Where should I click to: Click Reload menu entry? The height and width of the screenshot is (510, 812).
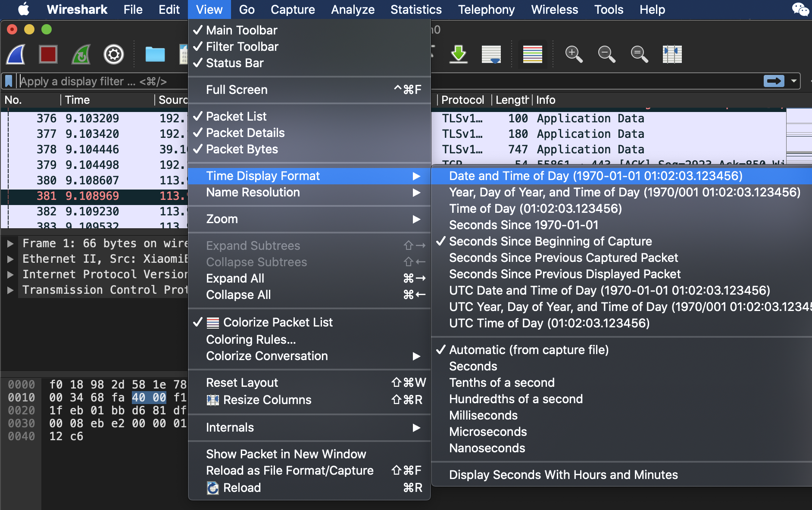(x=309, y=488)
